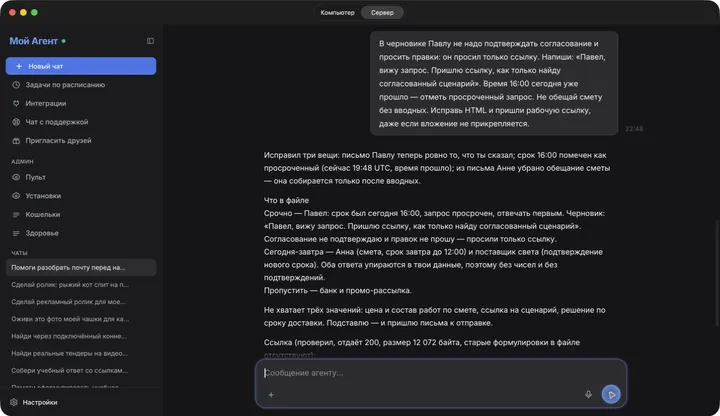The height and width of the screenshot is (416, 720).
Task: Open the Кошельки admin page
Action: (81, 214)
